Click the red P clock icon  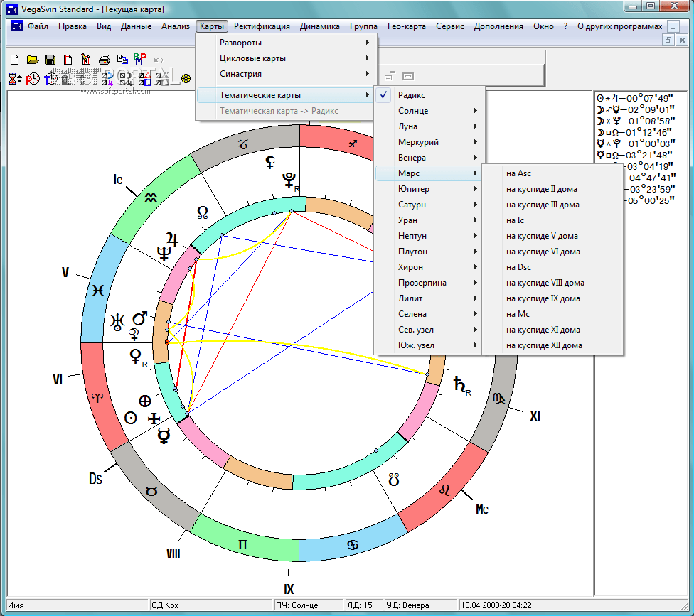click(x=33, y=79)
